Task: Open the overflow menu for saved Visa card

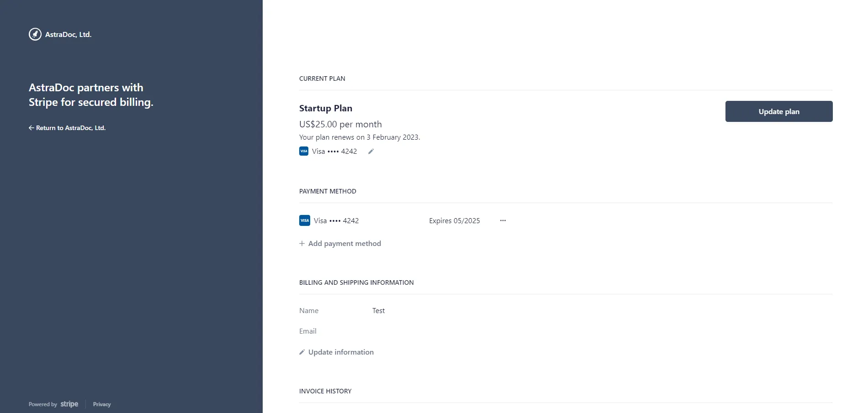Action: pyautogui.click(x=503, y=220)
